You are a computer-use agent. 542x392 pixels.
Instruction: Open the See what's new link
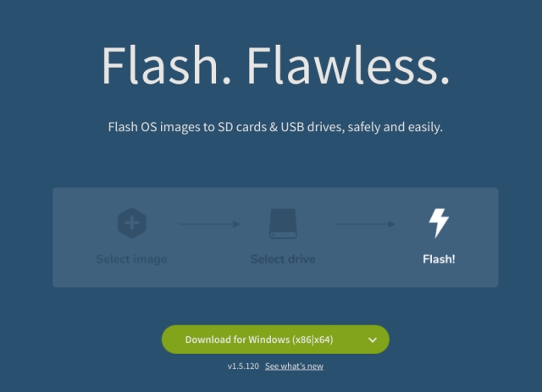tap(294, 366)
